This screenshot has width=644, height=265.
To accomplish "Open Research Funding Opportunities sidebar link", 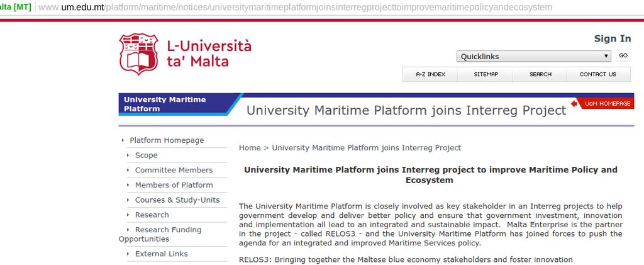I will (x=160, y=234).
